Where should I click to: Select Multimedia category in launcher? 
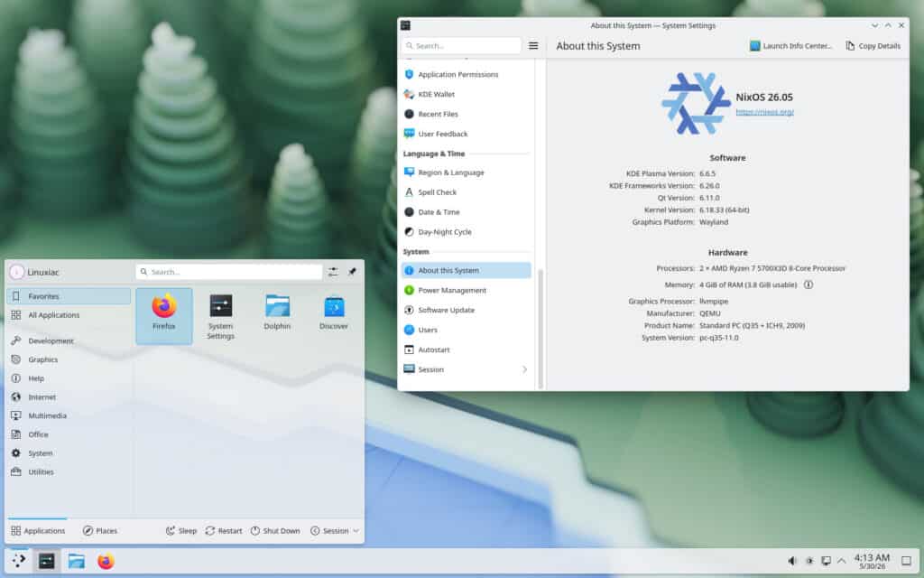tap(69, 415)
